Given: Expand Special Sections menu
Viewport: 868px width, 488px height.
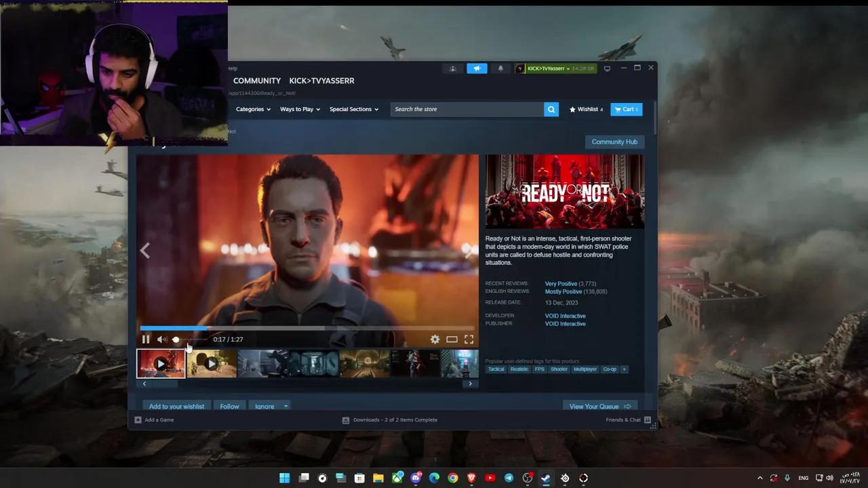Looking at the screenshot, I should pyautogui.click(x=354, y=109).
